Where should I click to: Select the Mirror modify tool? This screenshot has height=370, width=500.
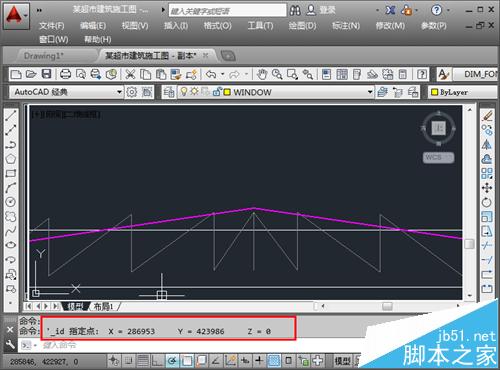tap(487, 144)
